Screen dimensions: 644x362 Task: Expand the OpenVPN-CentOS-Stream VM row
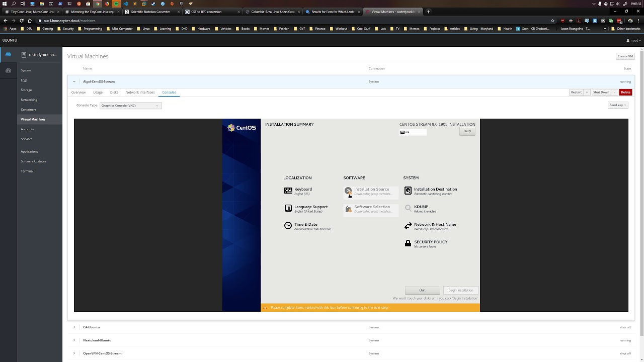point(74,353)
